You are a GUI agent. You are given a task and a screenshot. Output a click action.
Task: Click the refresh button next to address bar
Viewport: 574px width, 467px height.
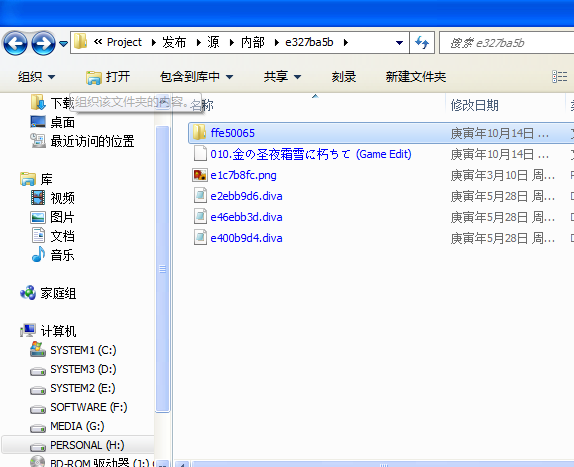pyautogui.click(x=422, y=43)
